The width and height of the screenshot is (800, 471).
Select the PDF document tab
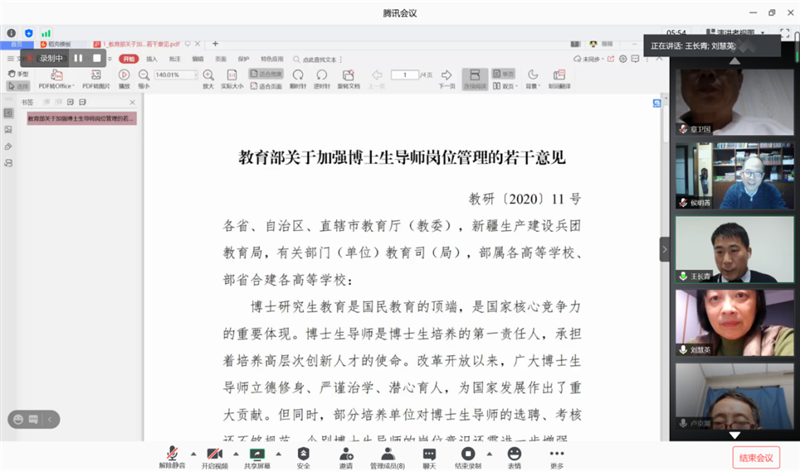[x=141, y=44]
